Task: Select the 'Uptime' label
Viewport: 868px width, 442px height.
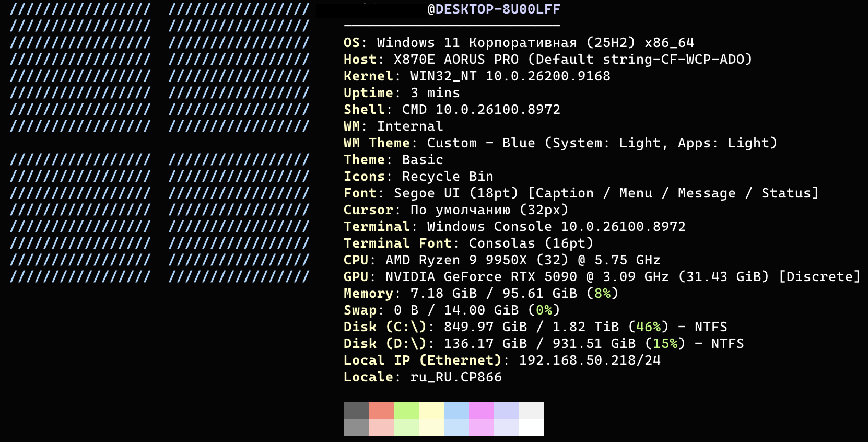Action: coord(368,93)
